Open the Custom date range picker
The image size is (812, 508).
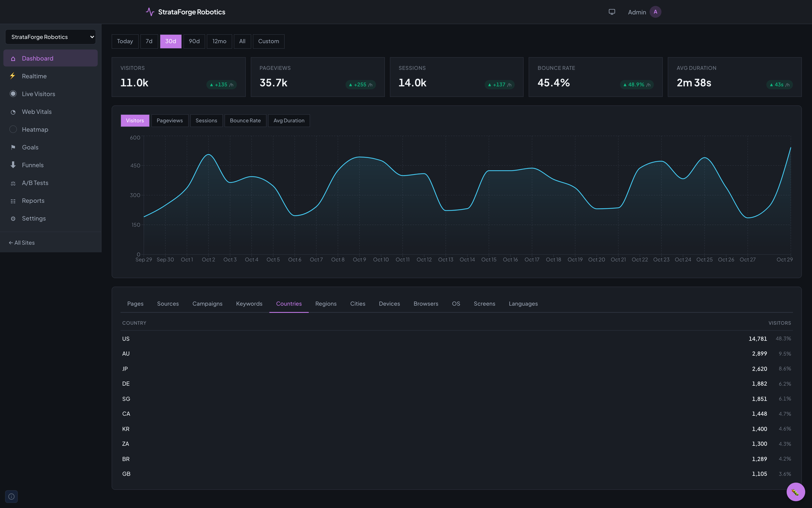pyautogui.click(x=269, y=41)
